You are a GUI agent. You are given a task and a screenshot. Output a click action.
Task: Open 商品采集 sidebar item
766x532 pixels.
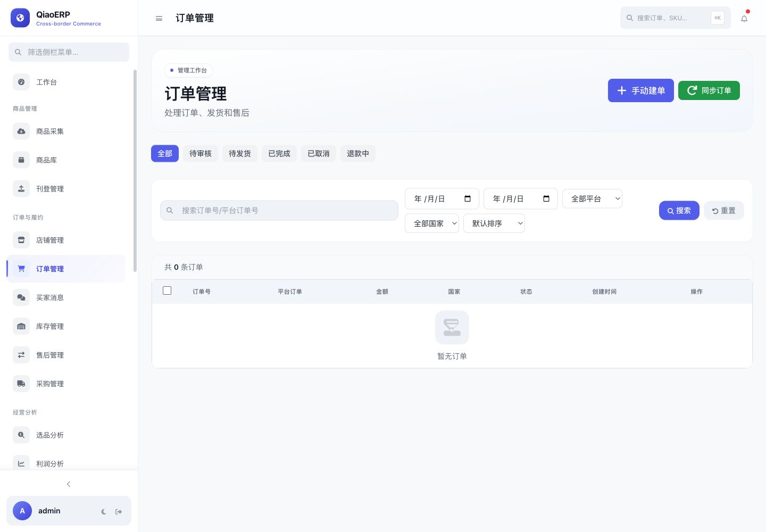click(x=66, y=131)
